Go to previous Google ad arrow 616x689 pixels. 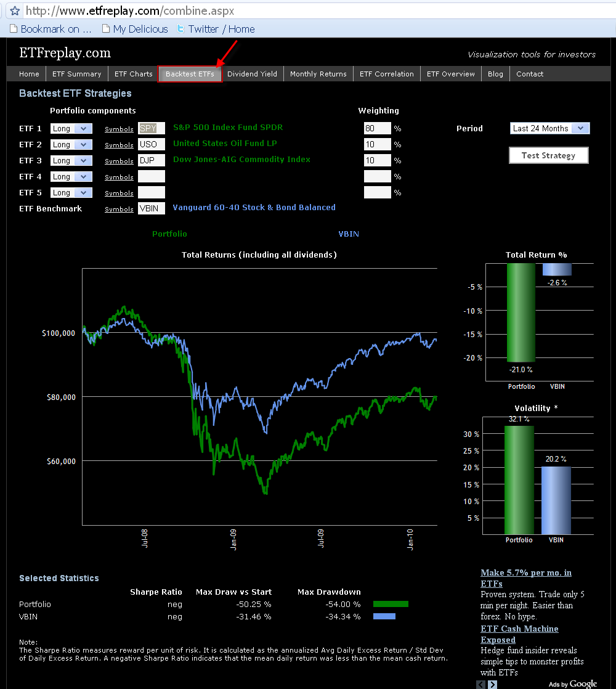[481, 684]
